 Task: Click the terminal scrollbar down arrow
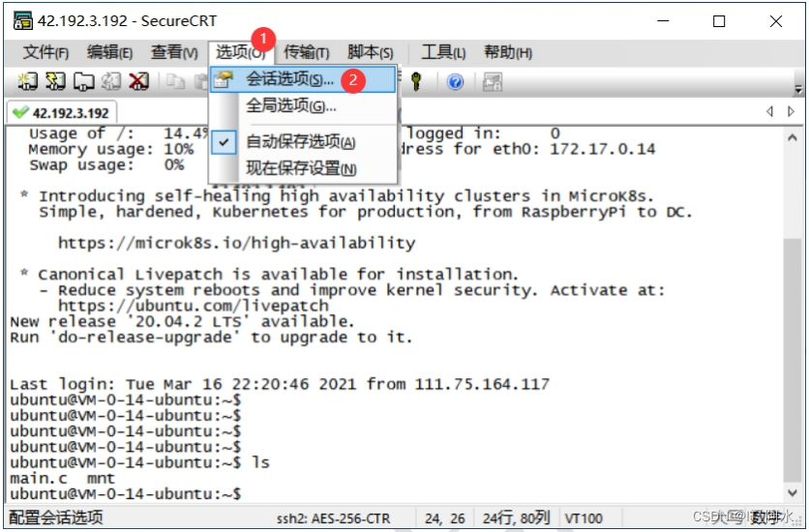793,492
